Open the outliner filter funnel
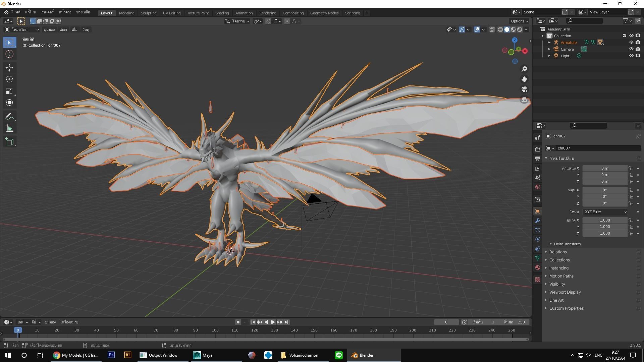Screen dimensions: 644x362 626,21
